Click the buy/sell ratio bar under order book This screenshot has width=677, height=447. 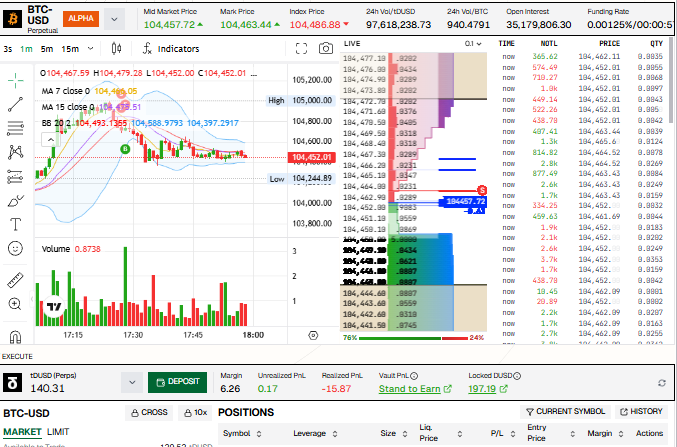point(413,338)
